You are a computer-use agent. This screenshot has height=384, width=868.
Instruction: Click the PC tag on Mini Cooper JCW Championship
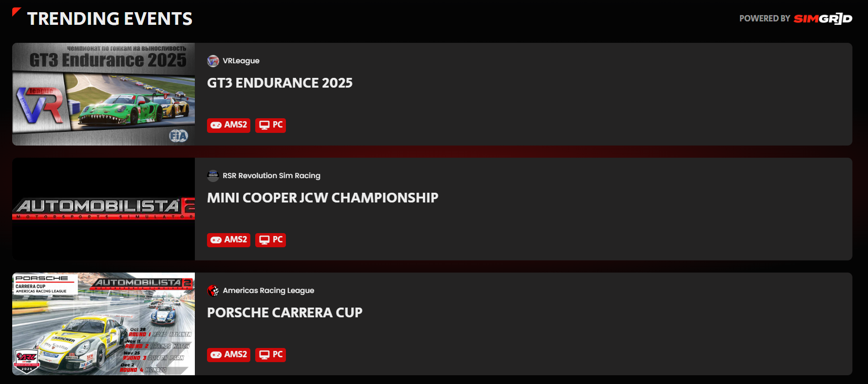pyautogui.click(x=270, y=240)
